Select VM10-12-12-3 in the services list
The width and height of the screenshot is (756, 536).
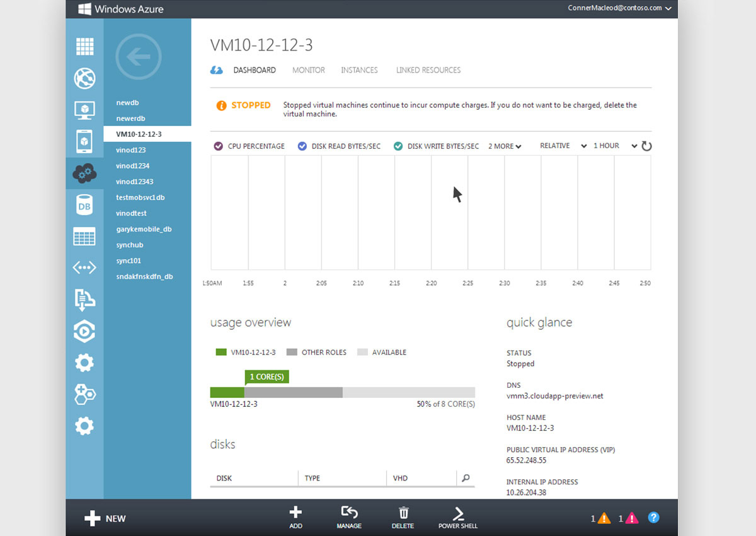click(147, 134)
